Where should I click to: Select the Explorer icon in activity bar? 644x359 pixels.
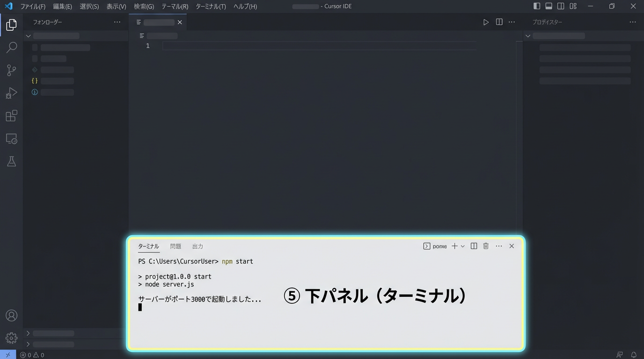pyautogui.click(x=11, y=25)
